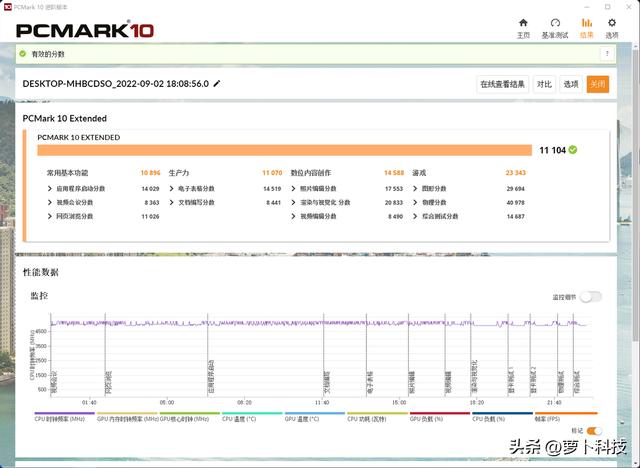Screen dimensions: 640x468
Task: Toggle 帧率 (FPS) legend series
Action: tap(566, 417)
